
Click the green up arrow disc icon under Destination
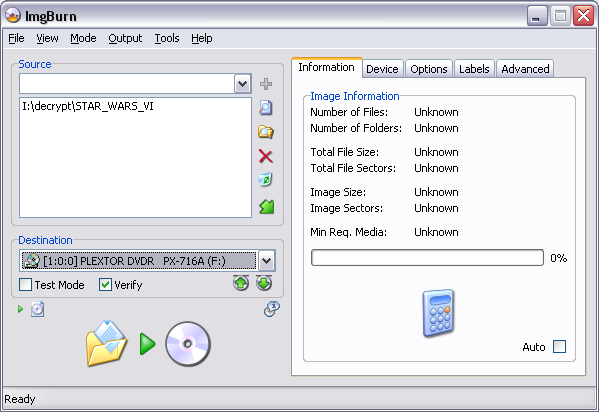[x=241, y=283]
